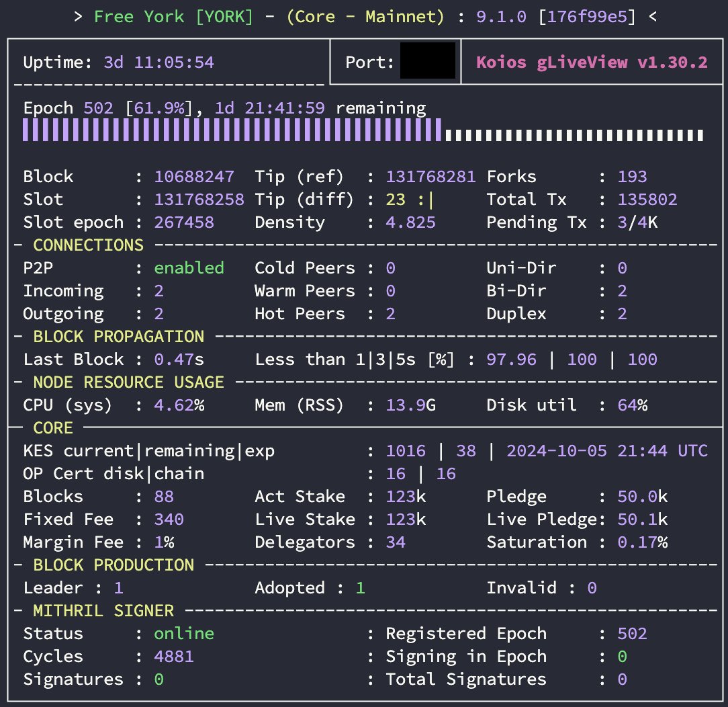Click the epoch progress bar
728x707 pixels.
coord(363,130)
